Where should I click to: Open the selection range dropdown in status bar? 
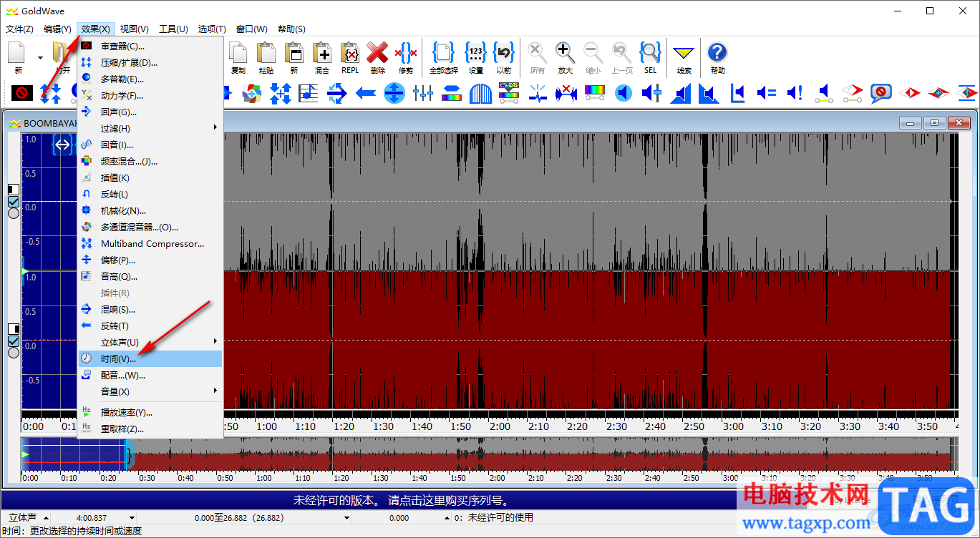[347, 518]
